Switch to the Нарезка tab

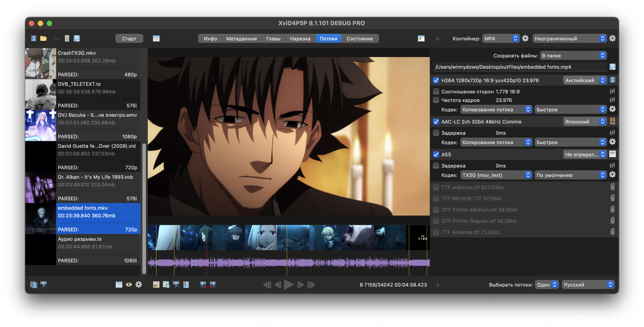(x=300, y=38)
